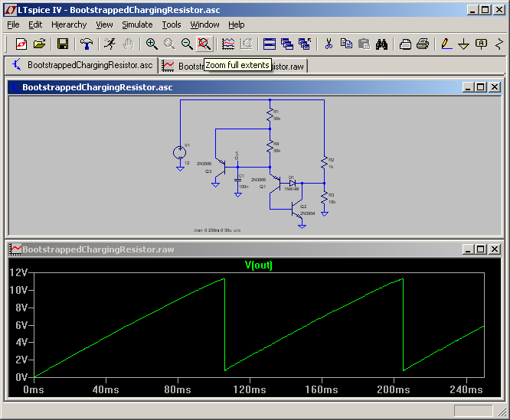Save the schematic with the floppy icon
The height and width of the screenshot is (420, 510).
[x=63, y=44]
